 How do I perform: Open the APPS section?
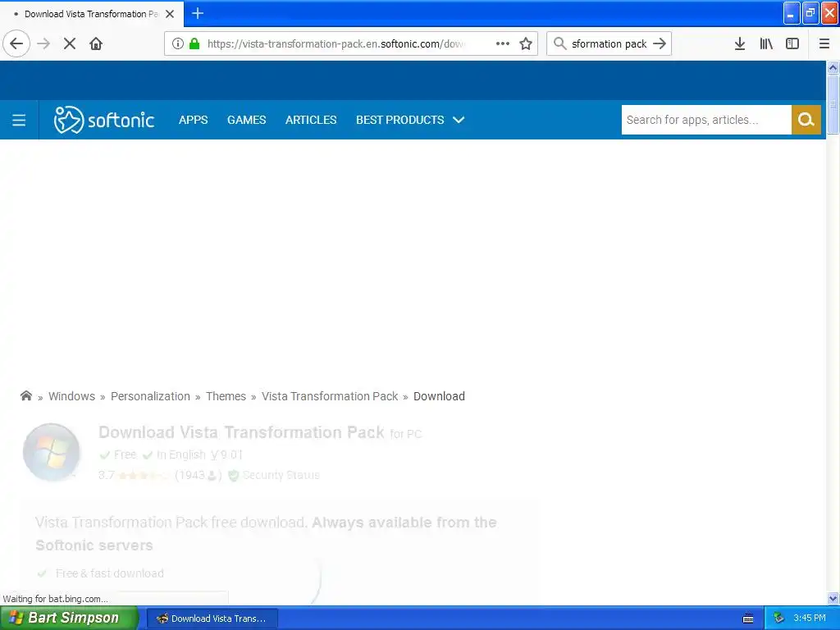(194, 120)
